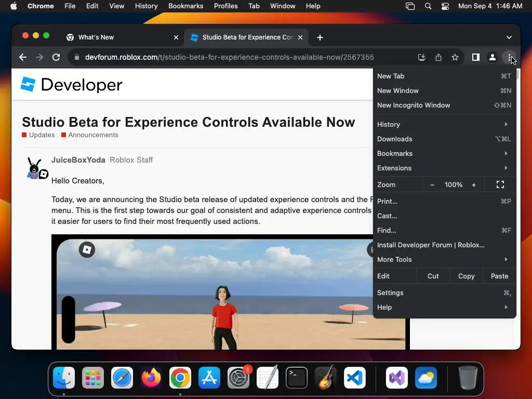The image size is (532, 399).
Task: Close the Chrome three-dot menu button
Action: pyautogui.click(x=509, y=57)
